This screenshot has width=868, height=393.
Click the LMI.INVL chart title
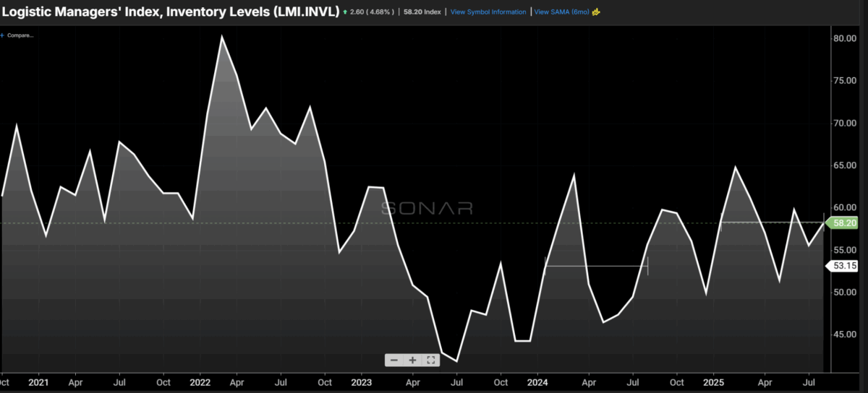pos(171,12)
